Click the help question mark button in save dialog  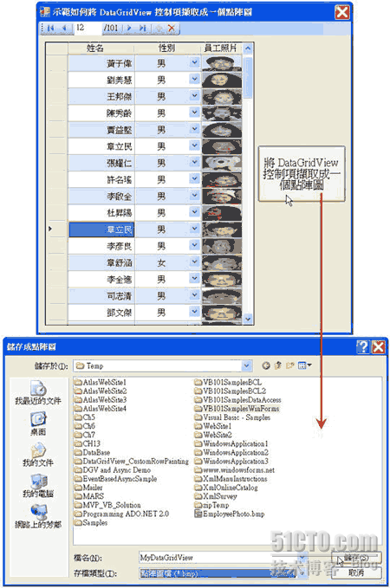[362, 347]
